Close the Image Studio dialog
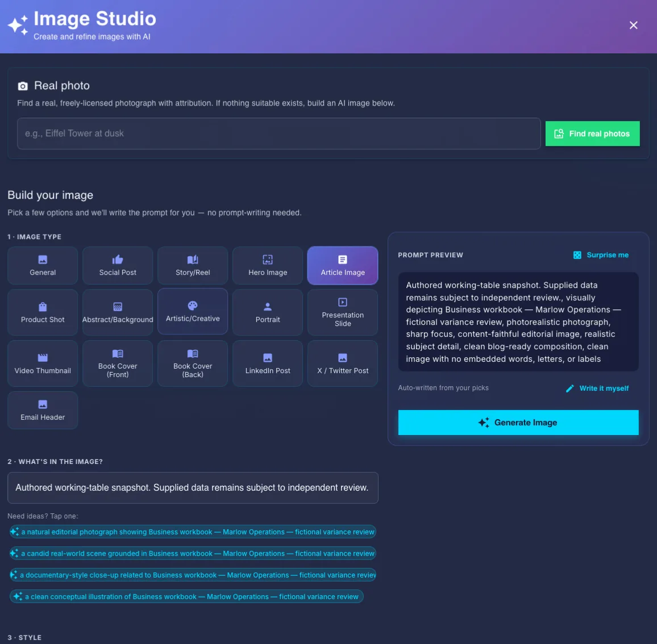This screenshot has width=657, height=644. click(633, 25)
